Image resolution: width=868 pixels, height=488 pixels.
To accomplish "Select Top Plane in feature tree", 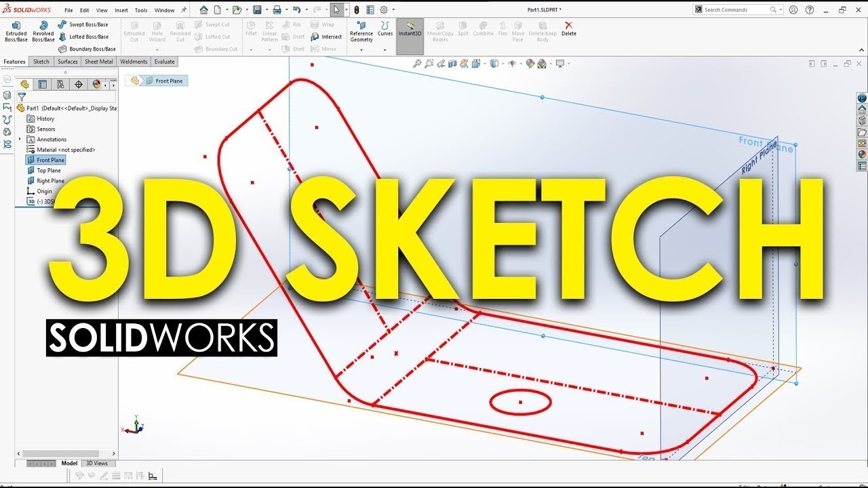I will pyautogui.click(x=45, y=170).
